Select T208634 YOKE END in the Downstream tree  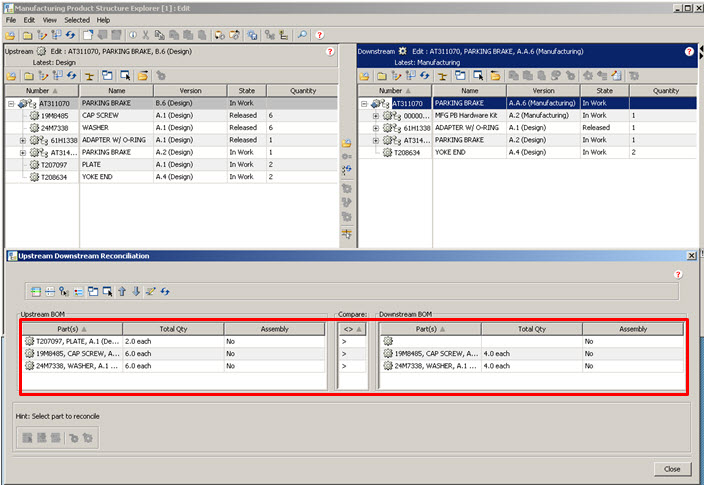point(528,153)
